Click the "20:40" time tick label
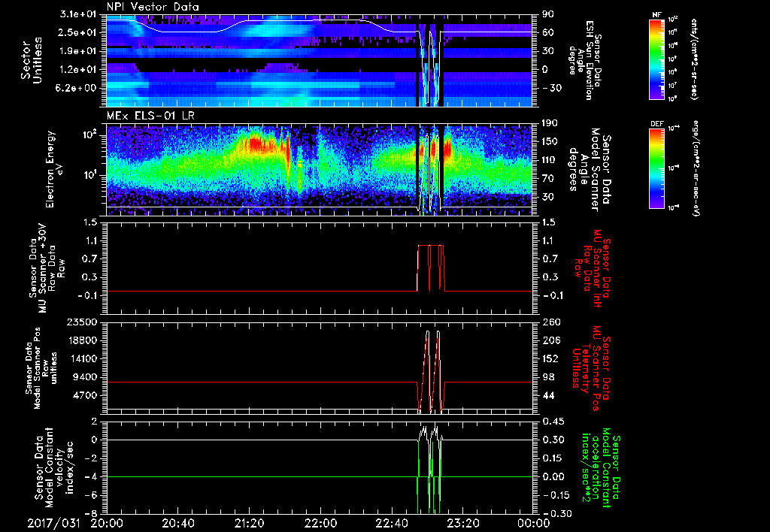This screenshot has height=532, width=770. tap(177, 523)
